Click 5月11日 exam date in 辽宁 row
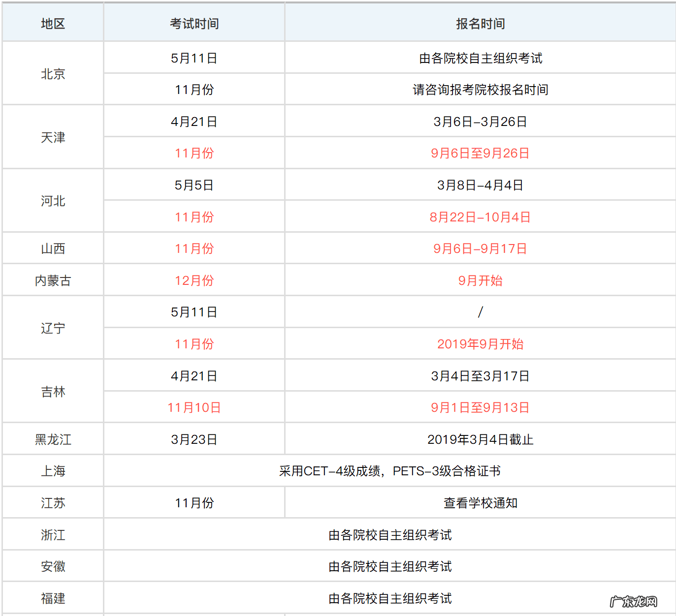Image resolution: width=676 pixels, height=616 pixels. [x=194, y=312]
